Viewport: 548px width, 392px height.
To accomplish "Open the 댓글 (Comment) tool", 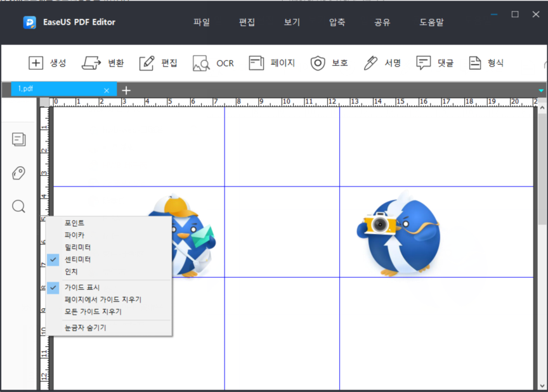I will [423, 63].
